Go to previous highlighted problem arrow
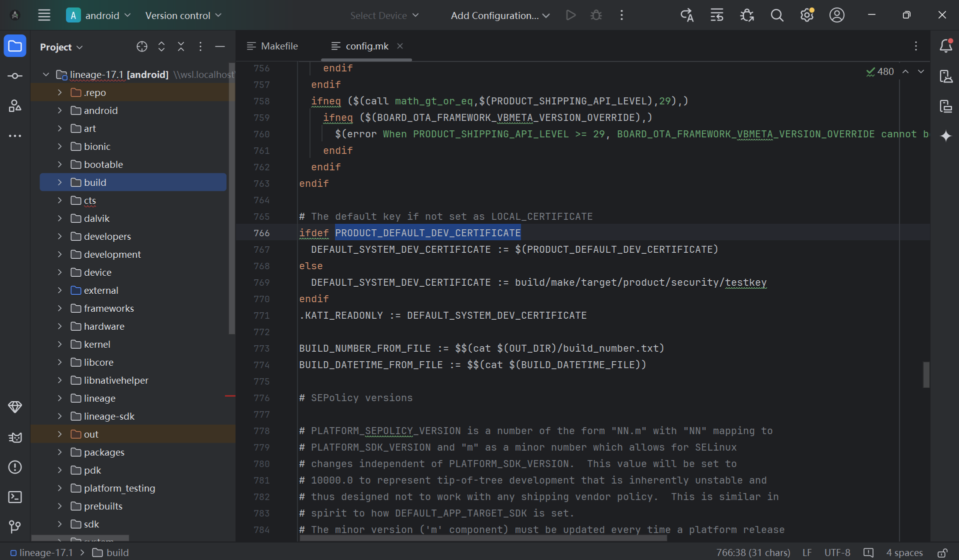This screenshot has height=560, width=959. coord(905,71)
